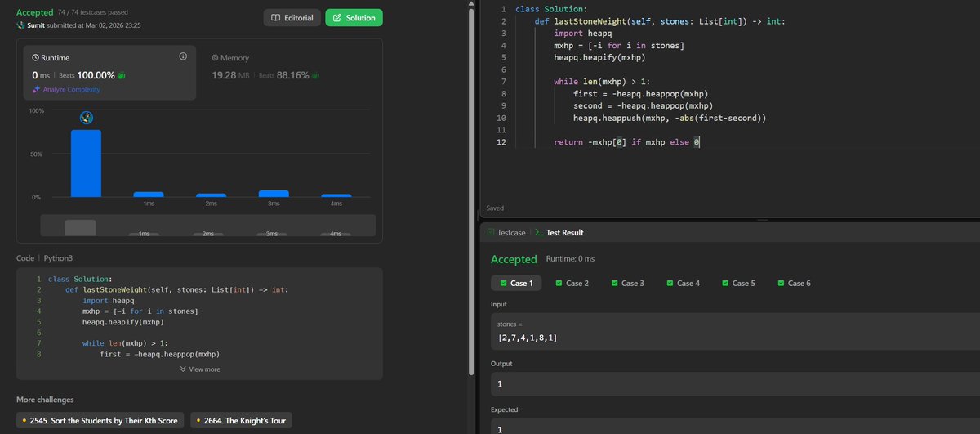980x434 pixels.
Task: Click editor line 12 return statement
Action: coord(627,142)
